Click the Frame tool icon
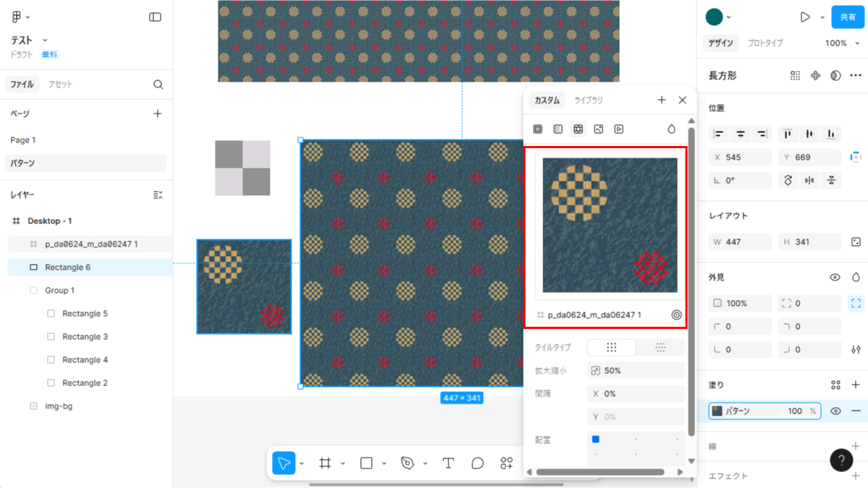This screenshot has width=868, height=488. 325,463
